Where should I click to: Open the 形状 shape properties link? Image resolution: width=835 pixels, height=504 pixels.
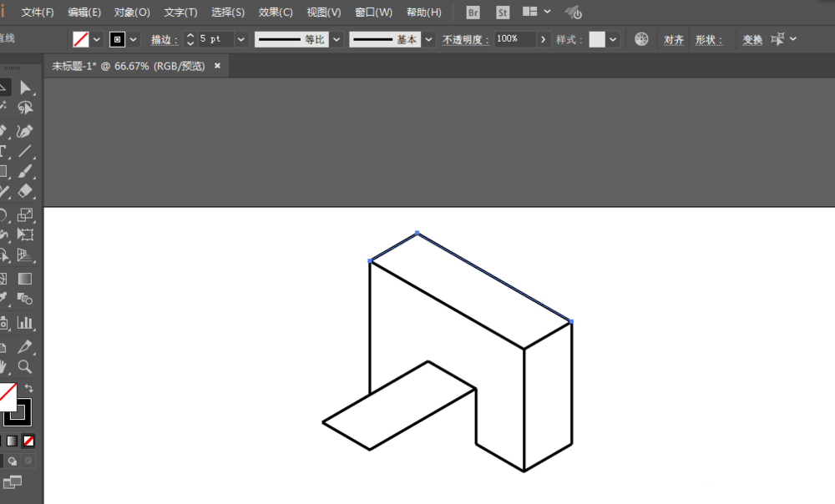coord(709,39)
